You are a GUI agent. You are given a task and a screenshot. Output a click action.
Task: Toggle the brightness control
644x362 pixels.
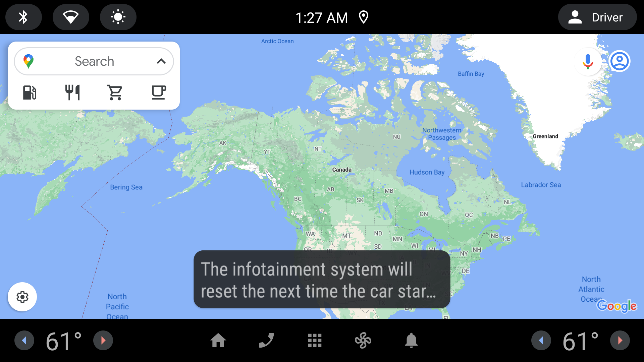click(118, 17)
